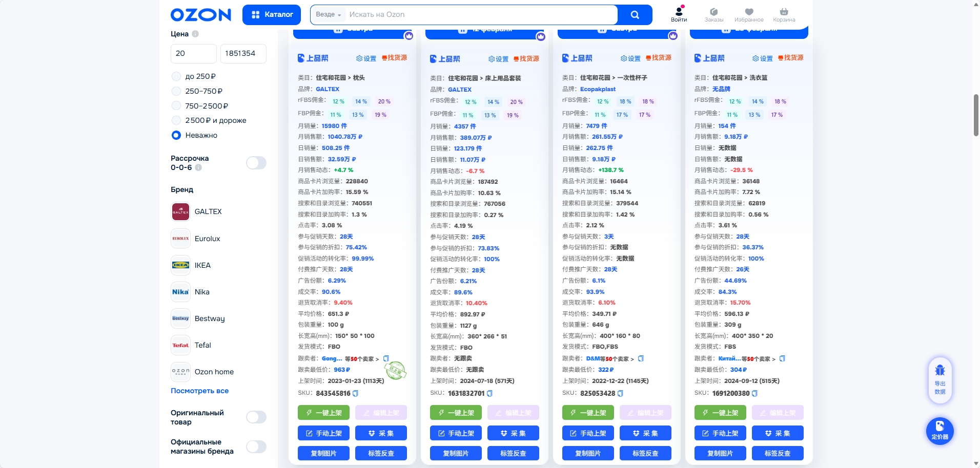Open the Избранное favorites heart icon
980x468 pixels.
coord(748,14)
